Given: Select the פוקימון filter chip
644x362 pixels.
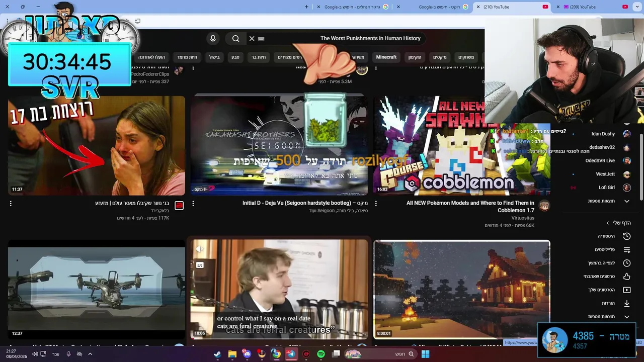Looking at the screenshot, I should (x=415, y=57).
